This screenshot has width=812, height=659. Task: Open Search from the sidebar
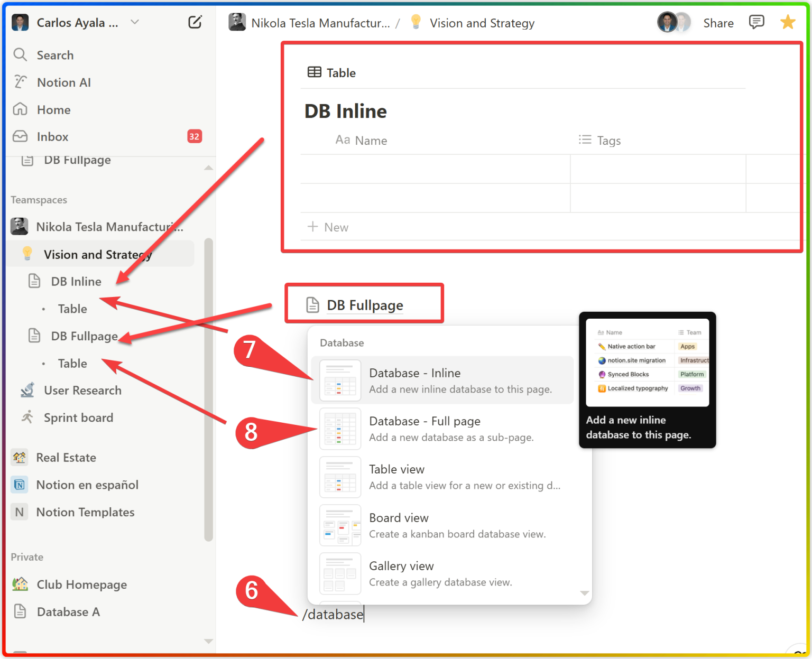(56, 55)
